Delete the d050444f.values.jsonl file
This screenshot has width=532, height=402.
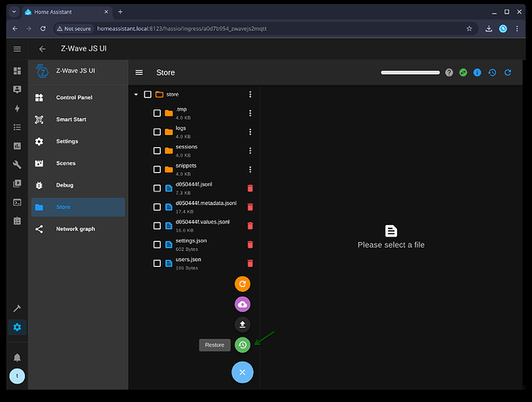250,226
